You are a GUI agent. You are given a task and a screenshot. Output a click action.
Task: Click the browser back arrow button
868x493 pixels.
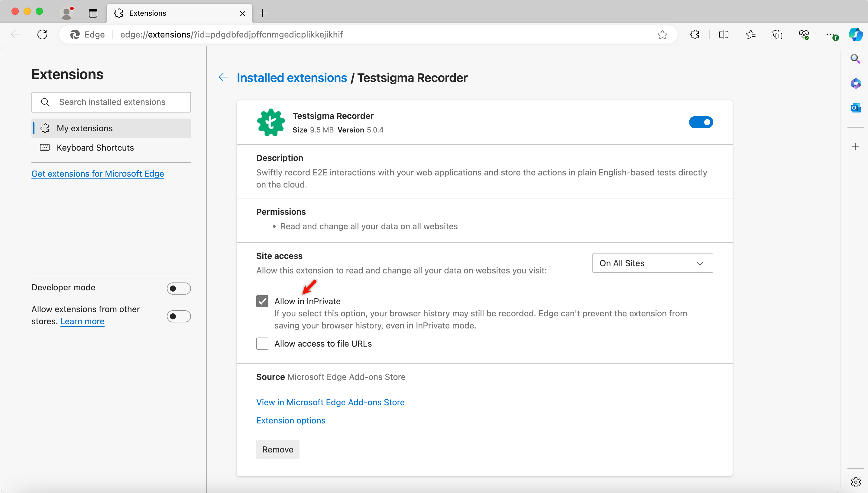15,34
